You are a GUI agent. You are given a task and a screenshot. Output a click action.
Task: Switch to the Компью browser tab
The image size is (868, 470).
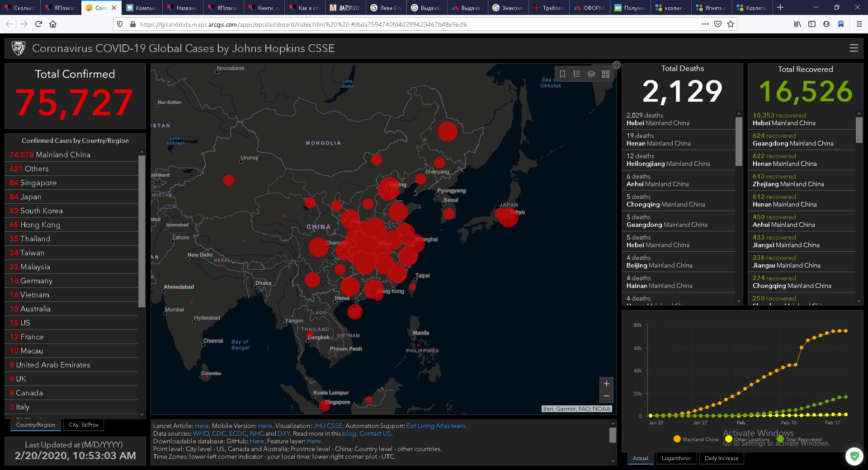(x=142, y=8)
